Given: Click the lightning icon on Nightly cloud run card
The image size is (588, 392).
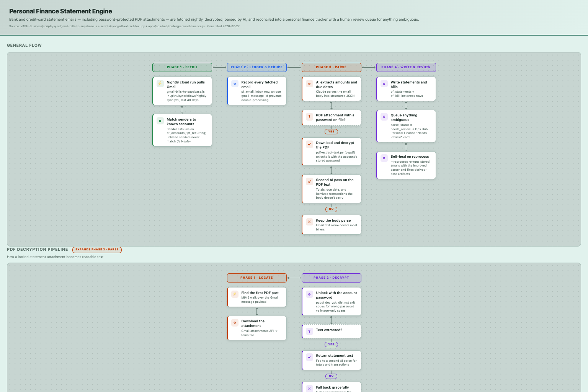Looking at the screenshot, I should 160,83.
